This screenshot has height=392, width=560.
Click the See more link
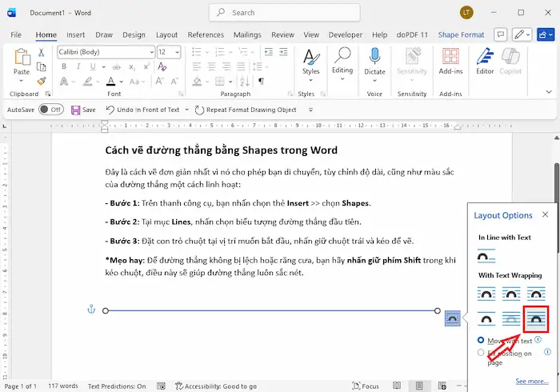(532, 381)
